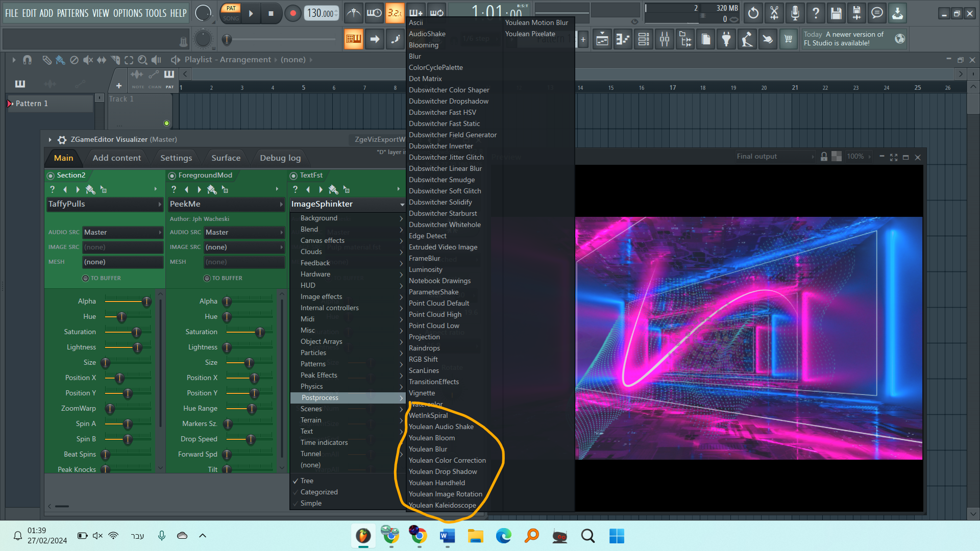This screenshot has height=551, width=980.
Task: Toggle the countdown before recording
Action: [395, 13]
